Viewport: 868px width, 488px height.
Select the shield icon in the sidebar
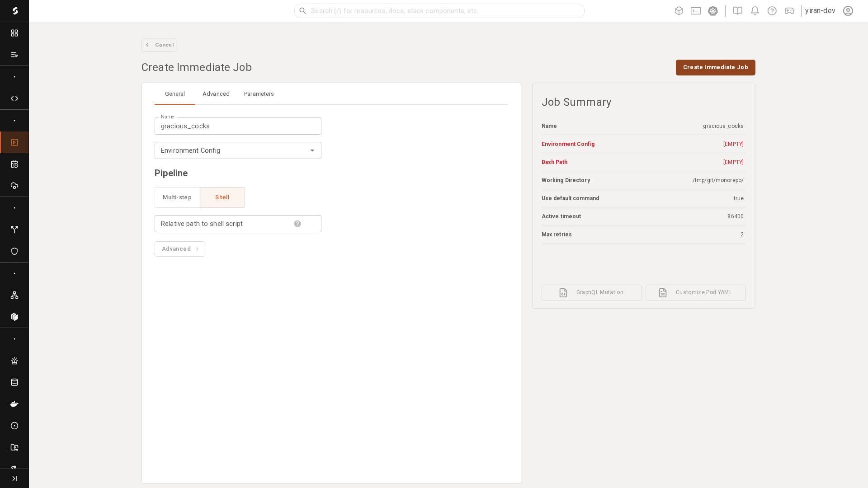click(x=14, y=251)
